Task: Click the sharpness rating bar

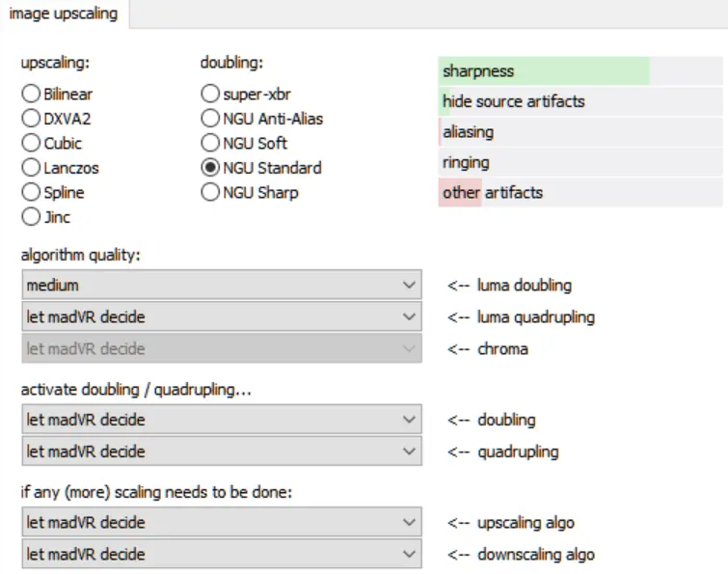Action: coord(580,71)
